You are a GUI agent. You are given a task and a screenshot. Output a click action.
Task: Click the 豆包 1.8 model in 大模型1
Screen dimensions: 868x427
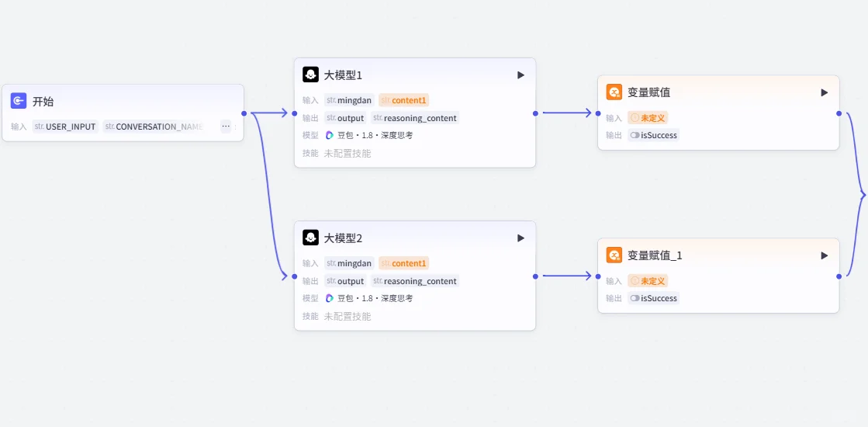(x=368, y=135)
